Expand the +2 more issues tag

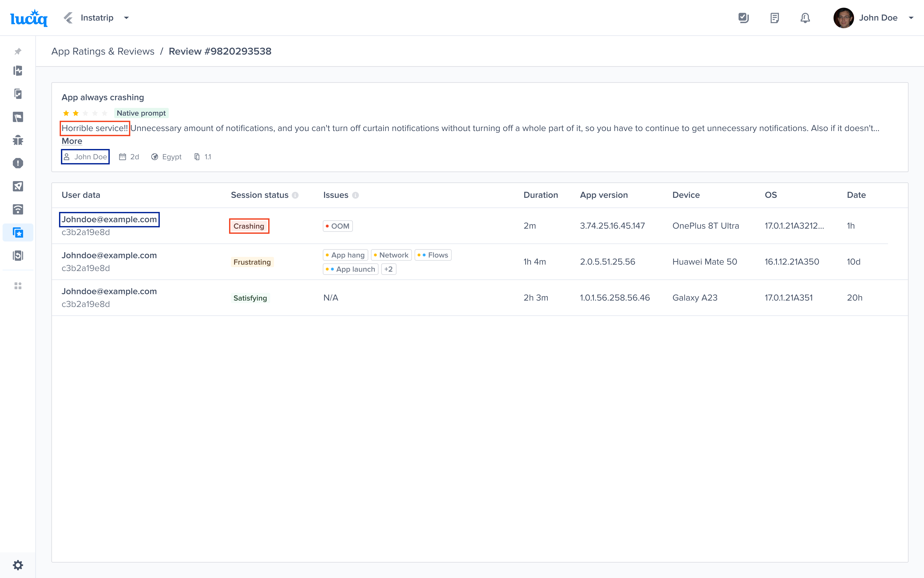[388, 269]
